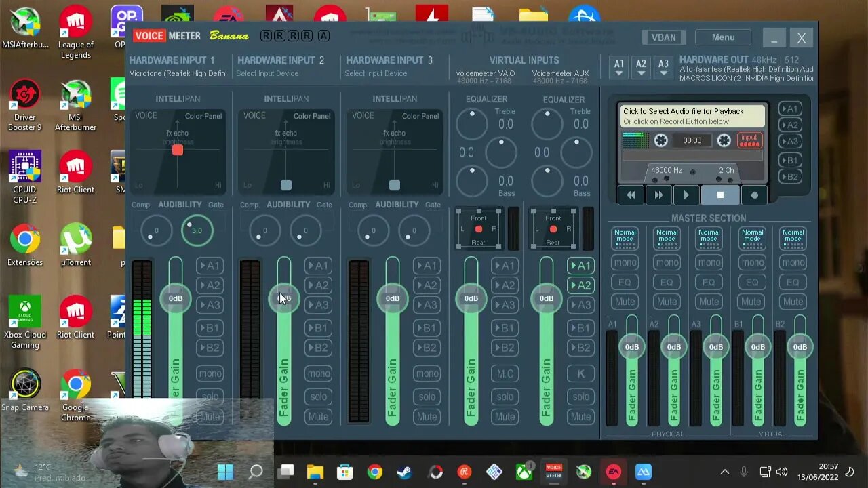Rewind the Voicemeeter cassette recorder

pyautogui.click(x=631, y=195)
